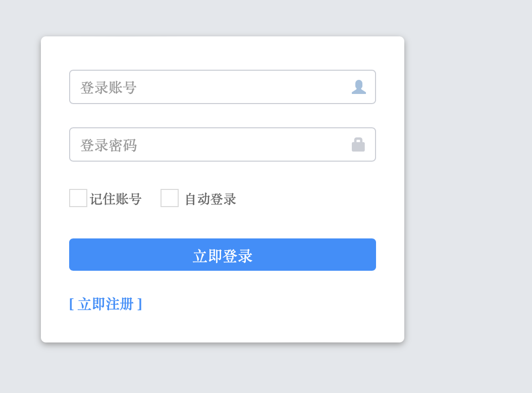This screenshot has height=393, width=532.
Task: Focus the 登录账号 account input field
Action: pos(212,87)
